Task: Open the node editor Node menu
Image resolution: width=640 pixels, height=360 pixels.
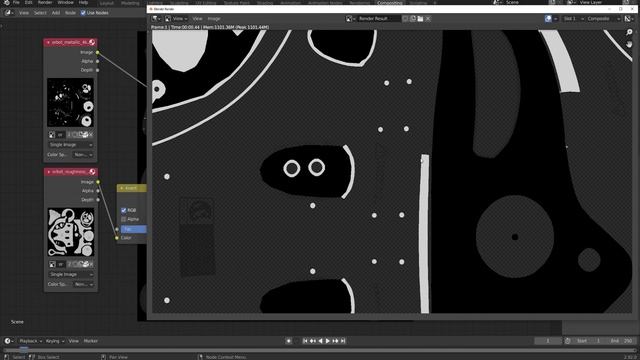Action: click(x=70, y=13)
